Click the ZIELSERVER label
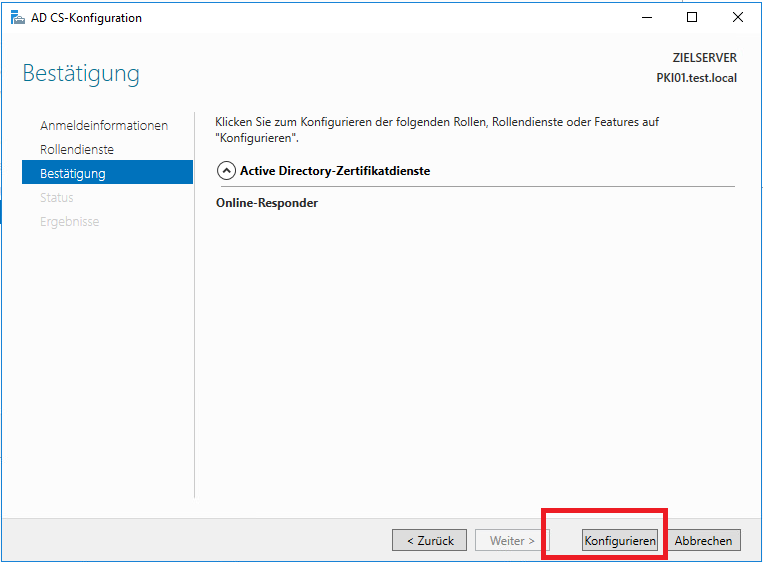The width and height of the screenshot is (763, 562). point(704,58)
